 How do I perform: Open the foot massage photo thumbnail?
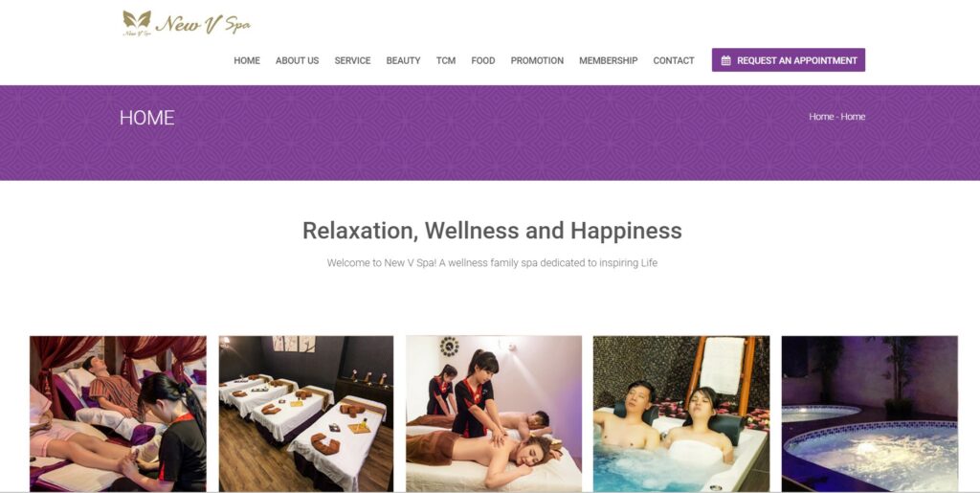point(118,414)
